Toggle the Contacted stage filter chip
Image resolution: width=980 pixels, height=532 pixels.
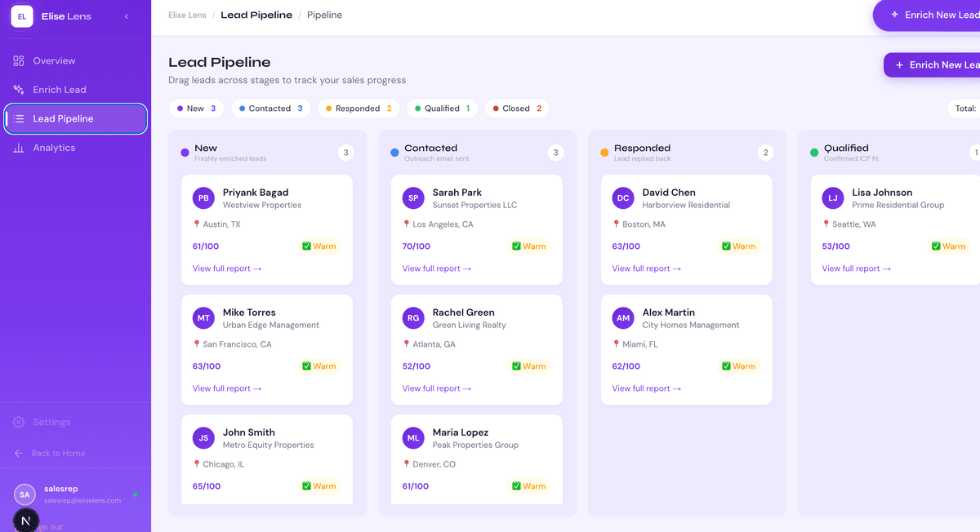coord(270,109)
